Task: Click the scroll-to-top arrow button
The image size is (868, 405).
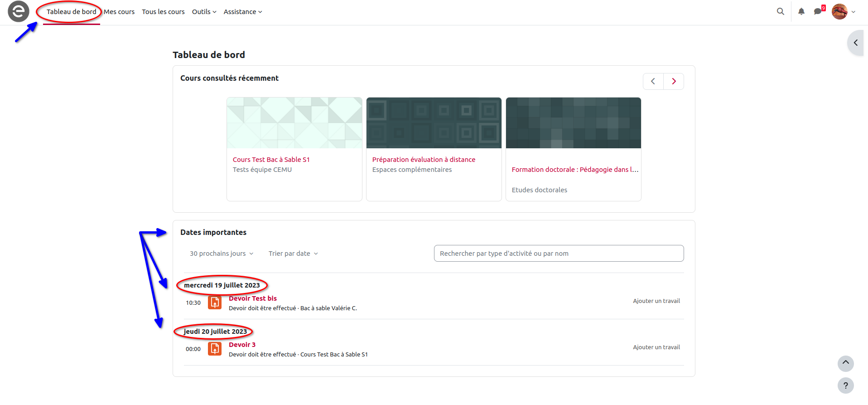Action: (845, 363)
